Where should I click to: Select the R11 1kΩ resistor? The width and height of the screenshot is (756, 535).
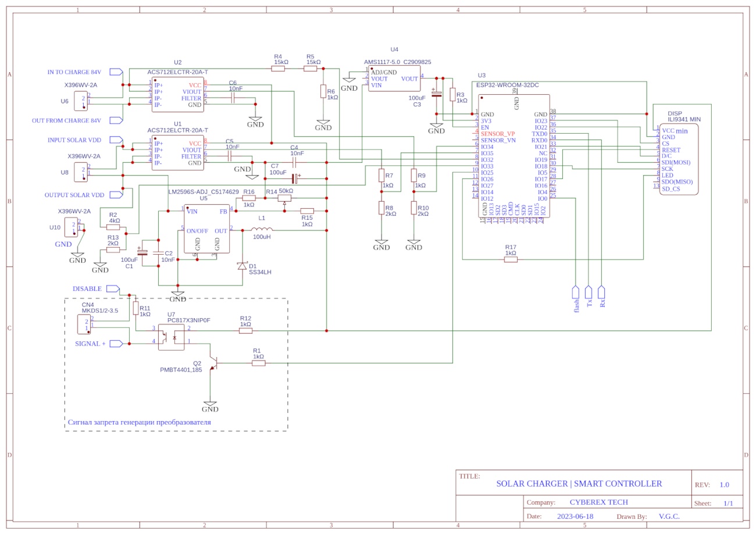(x=135, y=308)
